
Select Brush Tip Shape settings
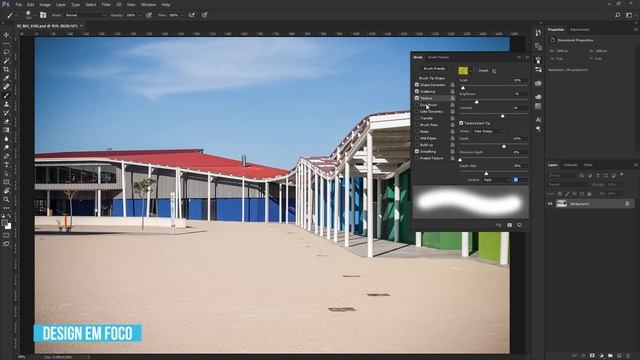click(432, 78)
